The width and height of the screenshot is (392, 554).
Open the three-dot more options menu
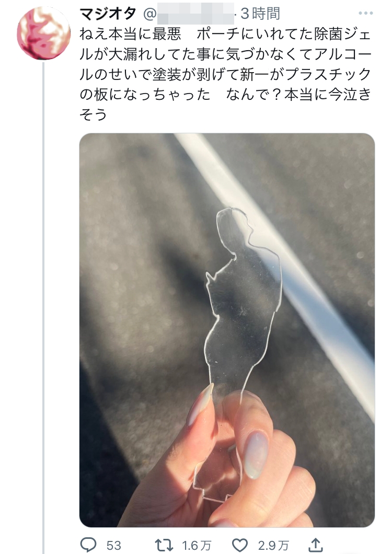click(x=365, y=14)
